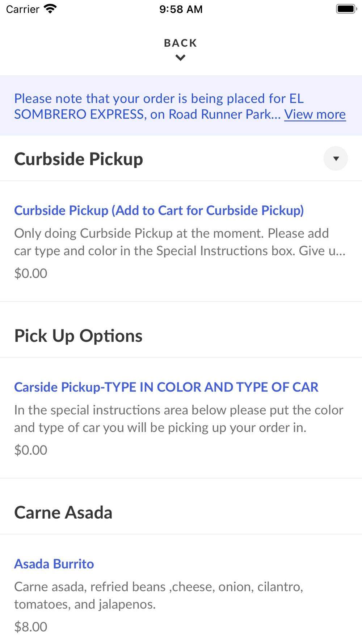Click the battery icon in status bar

[x=346, y=9]
